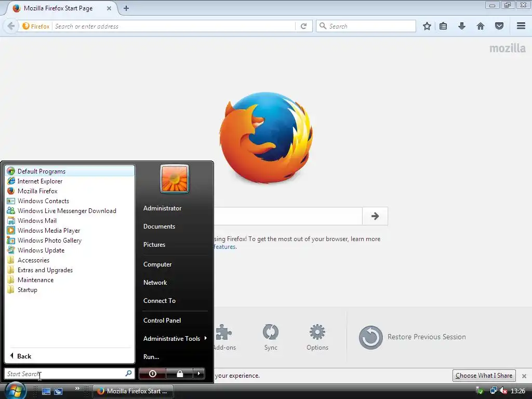Image resolution: width=532 pixels, height=399 pixels.
Task: Click the volume muted tray icon
Action: [x=503, y=391]
